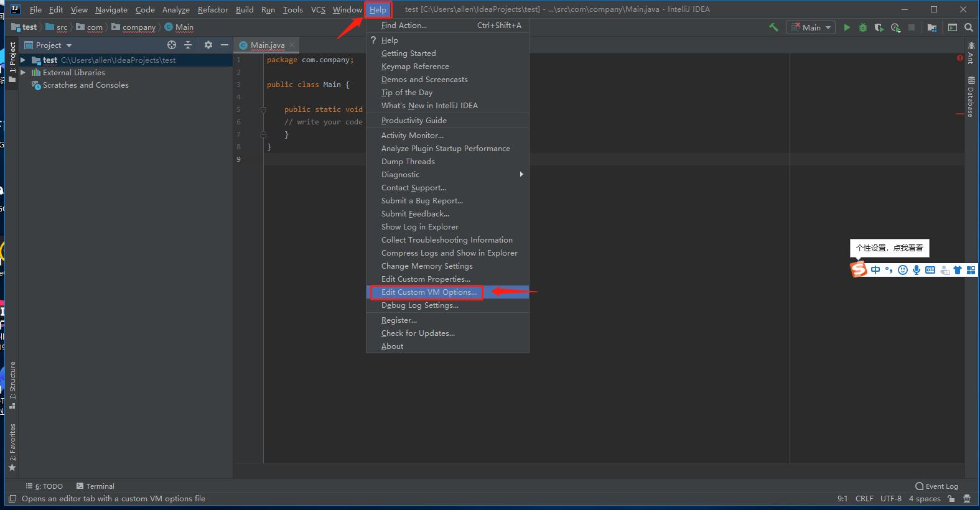Open Project Structure from the toolbar

pos(931,27)
